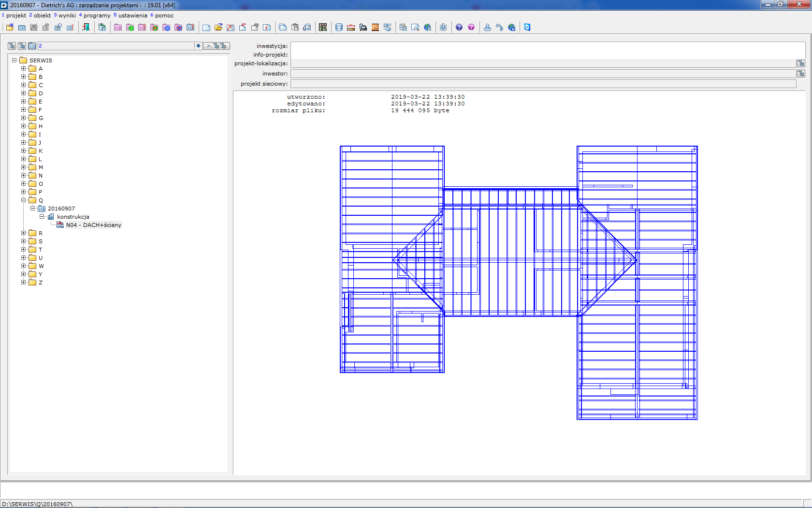Image resolution: width=812 pixels, height=508 pixels.
Task: Expand the A folder node
Action: point(23,68)
